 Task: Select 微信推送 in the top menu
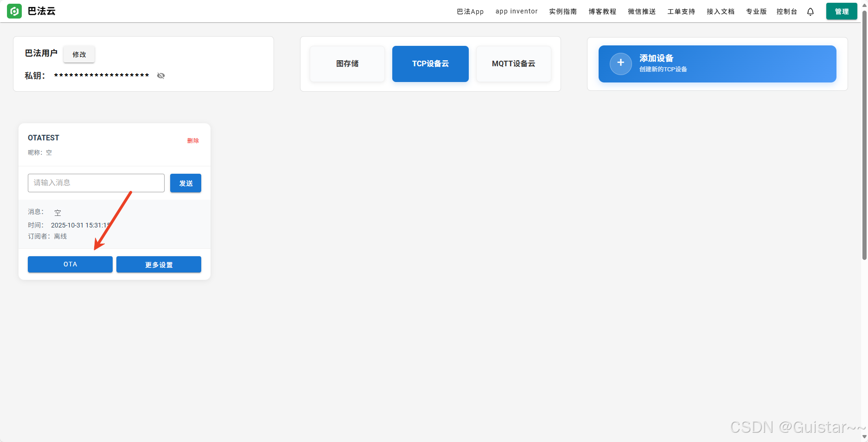642,12
